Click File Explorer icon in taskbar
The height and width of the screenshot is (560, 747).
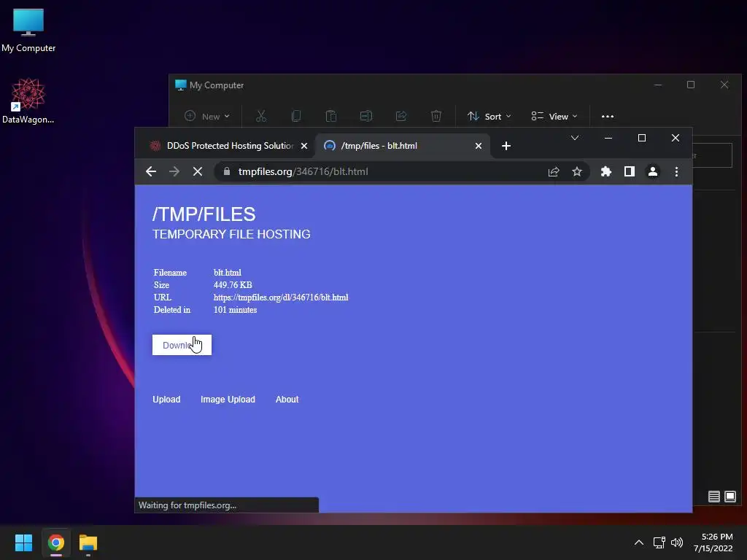click(88, 542)
